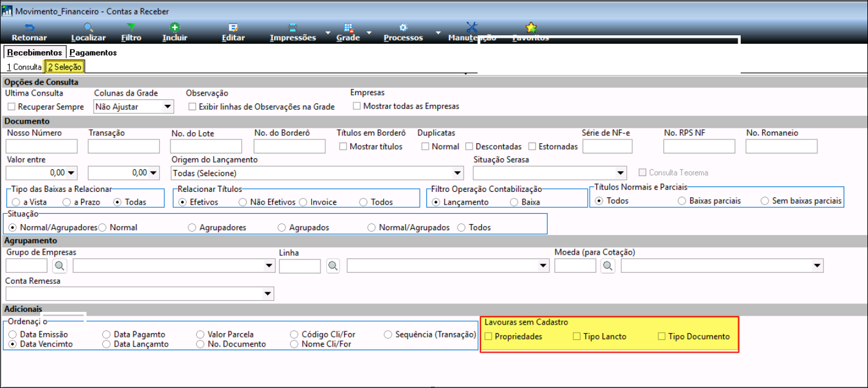Choose the 'Baixas parciais' radio option

[x=682, y=200]
